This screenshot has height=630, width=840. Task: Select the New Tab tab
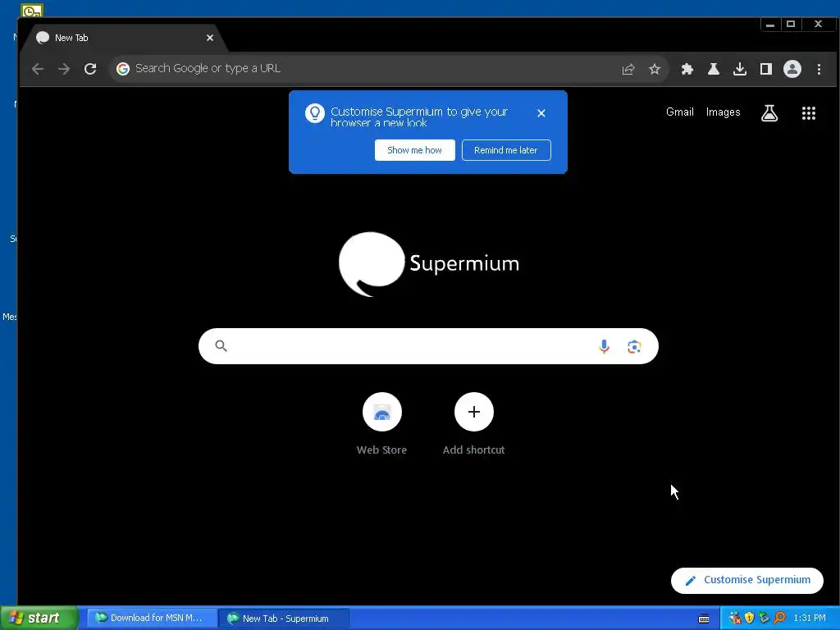point(123,38)
